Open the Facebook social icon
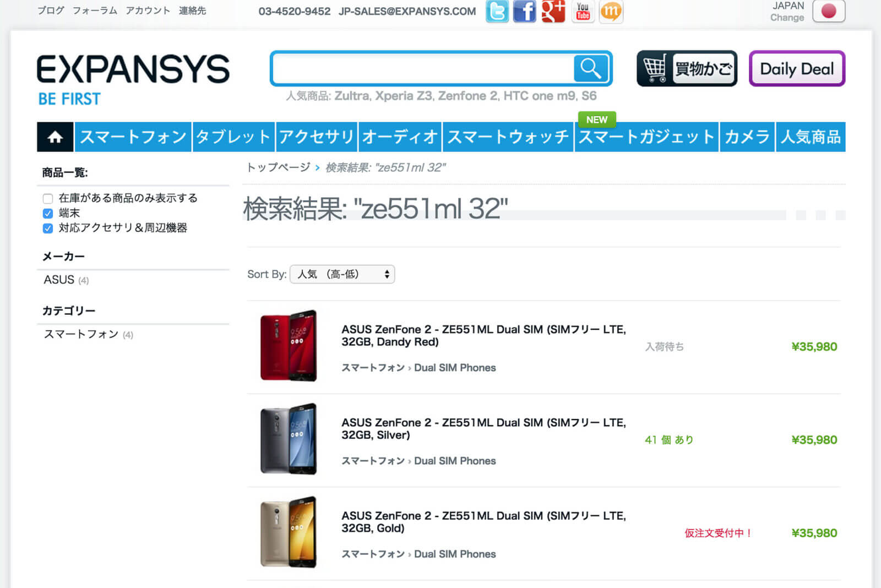Viewport: 881px width, 588px height. coord(525,11)
